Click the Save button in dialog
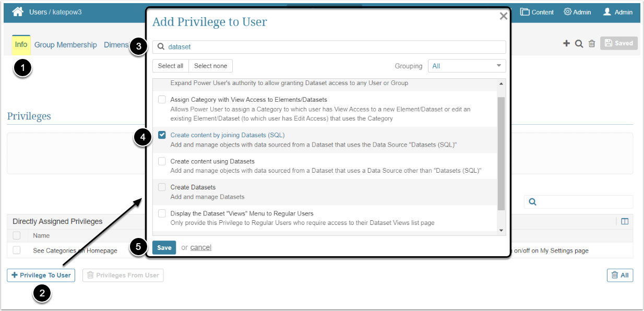644x311 pixels. point(164,247)
